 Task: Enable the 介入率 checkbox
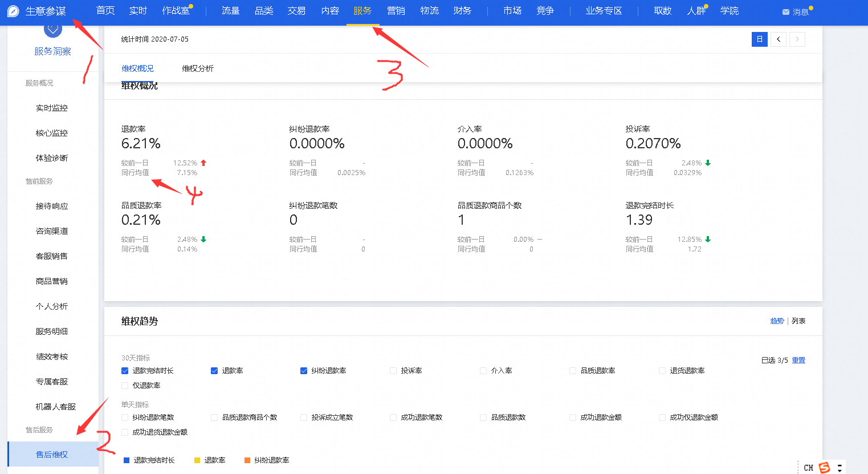483,371
